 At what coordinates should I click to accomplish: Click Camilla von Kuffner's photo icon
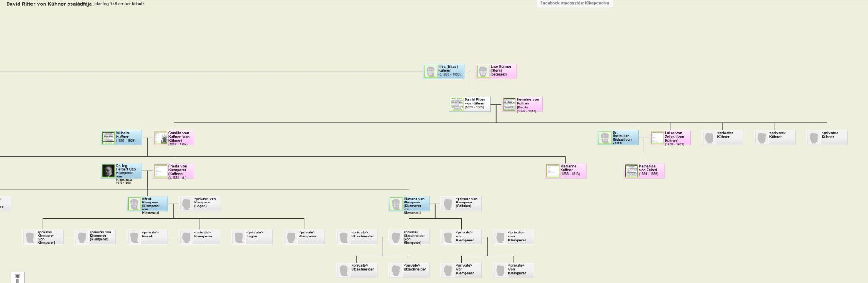tap(161, 138)
